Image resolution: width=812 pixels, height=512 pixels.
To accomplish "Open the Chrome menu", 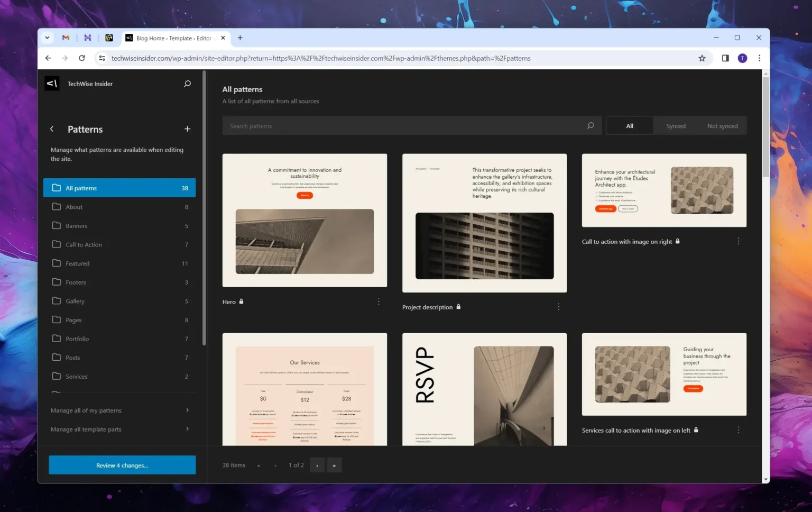I will (760, 58).
